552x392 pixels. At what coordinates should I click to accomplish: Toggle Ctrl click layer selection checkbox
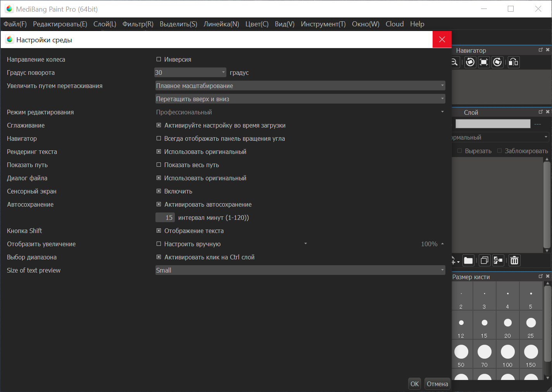[159, 257]
